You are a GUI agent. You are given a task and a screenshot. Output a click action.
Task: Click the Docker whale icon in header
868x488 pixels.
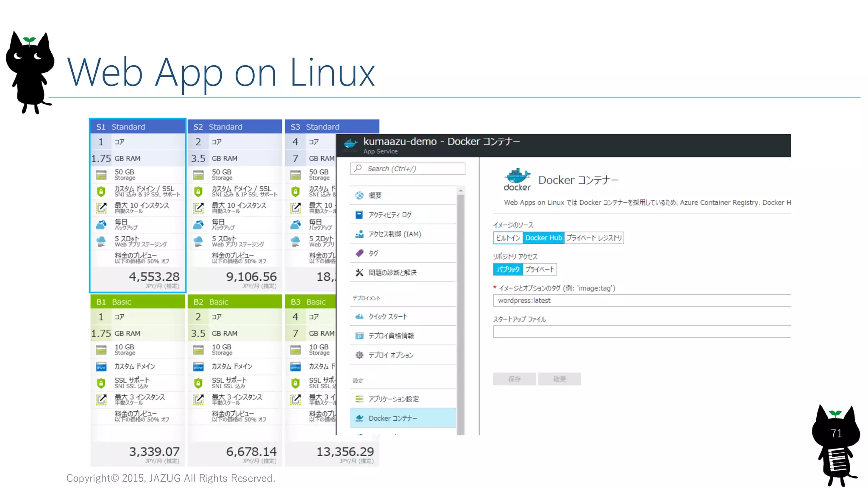pos(350,145)
